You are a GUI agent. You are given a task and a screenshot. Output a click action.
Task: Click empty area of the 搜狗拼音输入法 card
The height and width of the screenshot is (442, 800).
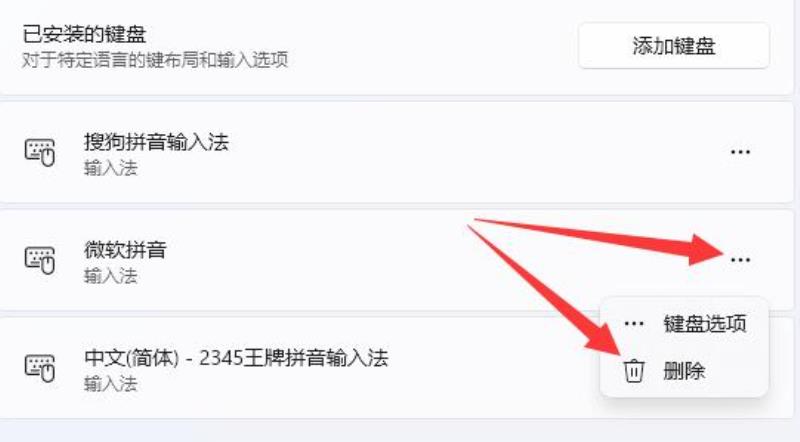[459, 152]
